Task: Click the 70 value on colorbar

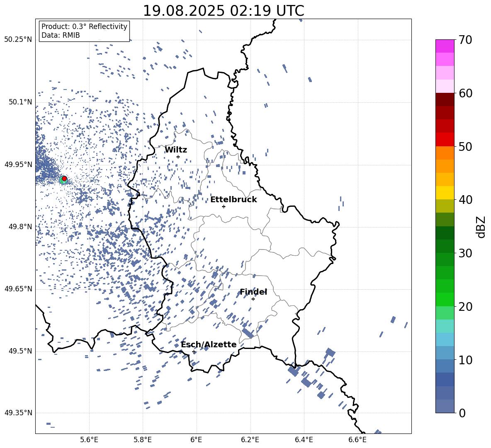Action: coord(465,40)
